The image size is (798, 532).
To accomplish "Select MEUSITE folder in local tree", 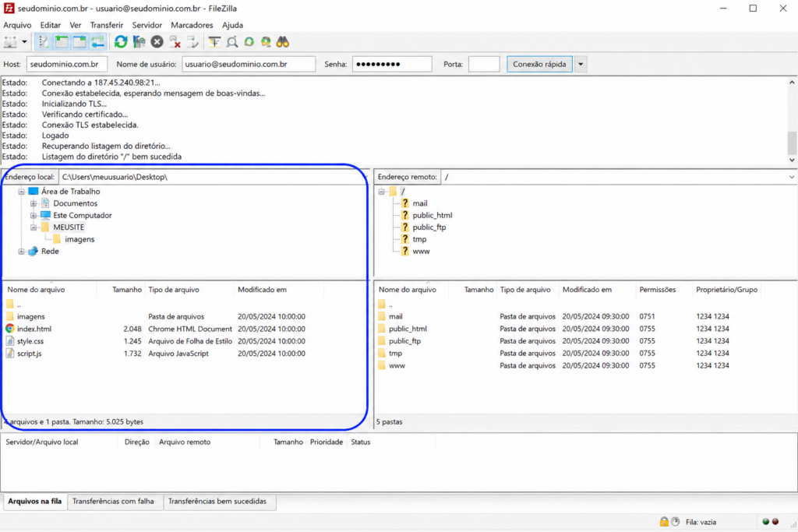I will (x=69, y=227).
